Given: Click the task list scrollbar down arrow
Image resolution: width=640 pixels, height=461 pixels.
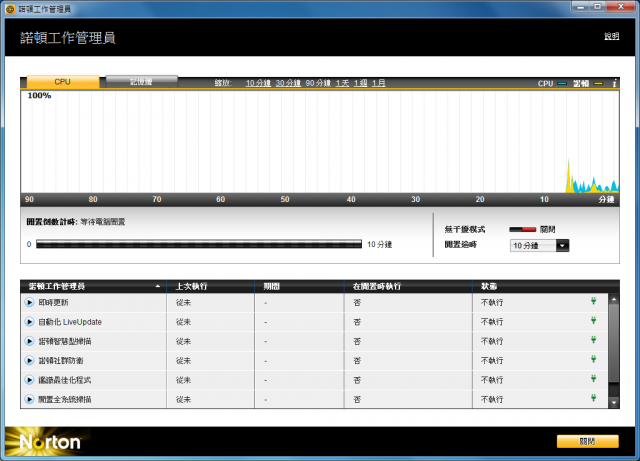Looking at the screenshot, I should (614, 403).
